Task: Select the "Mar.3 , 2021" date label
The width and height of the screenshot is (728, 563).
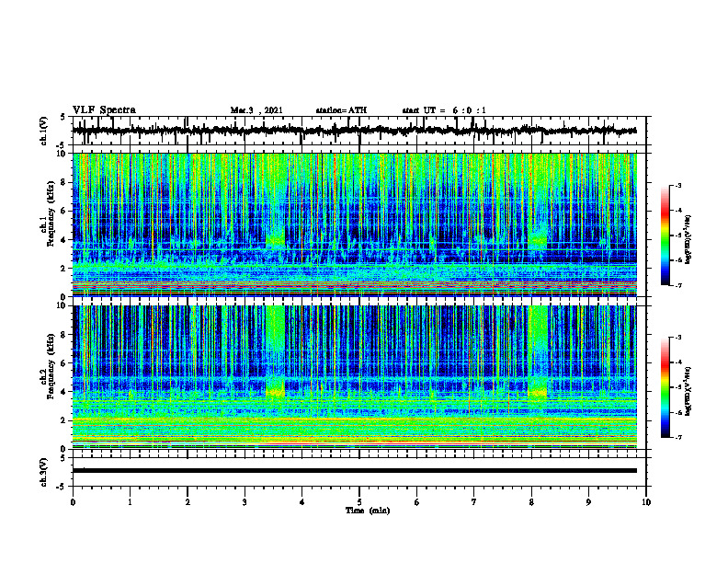Action: pyautogui.click(x=256, y=110)
